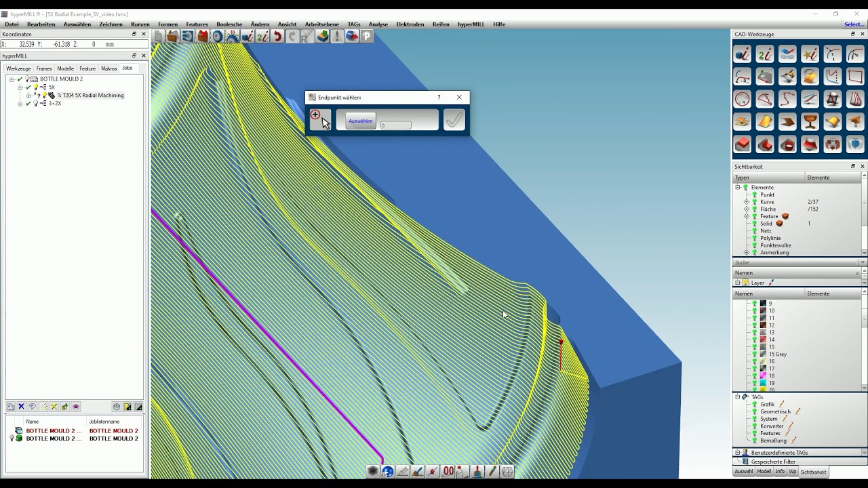The width and height of the screenshot is (868, 488).
Task: Click the blue globe icon in bottom toolbar
Action: click(x=388, y=472)
